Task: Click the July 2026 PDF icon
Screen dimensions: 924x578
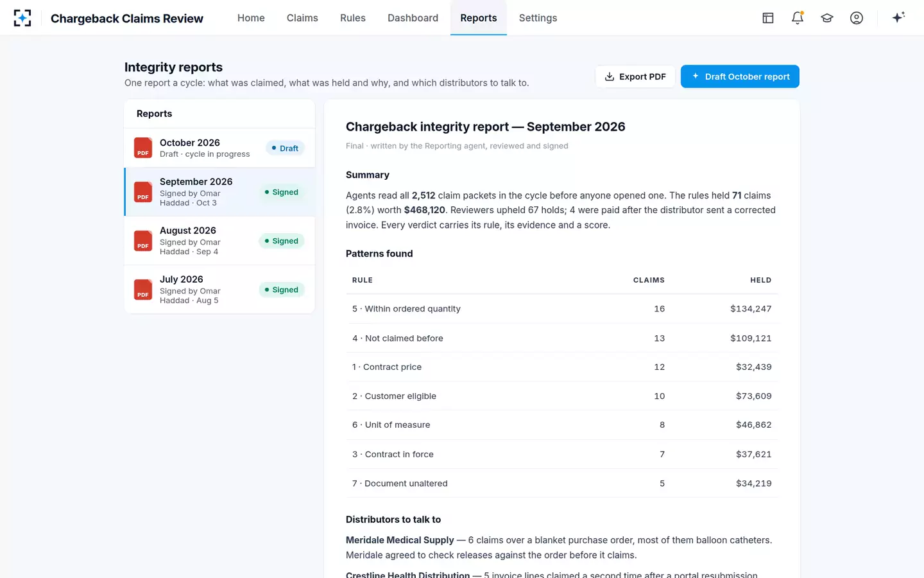Action: [x=143, y=290]
